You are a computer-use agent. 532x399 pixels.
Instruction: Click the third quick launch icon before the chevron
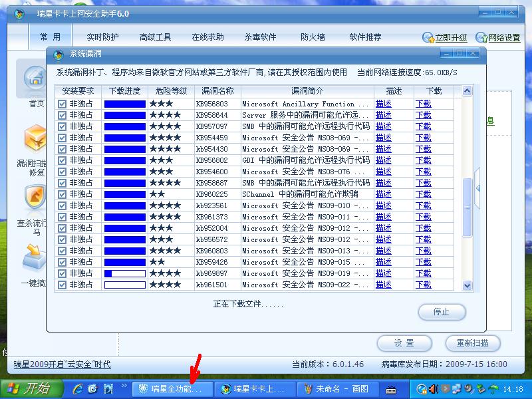tap(108, 388)
